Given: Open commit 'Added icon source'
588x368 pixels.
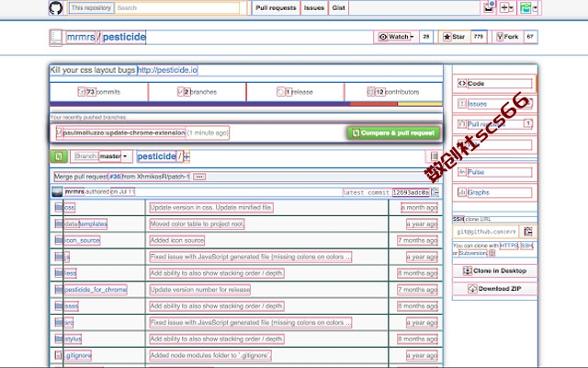Looking at the screenshot, I should pos(177,240).
